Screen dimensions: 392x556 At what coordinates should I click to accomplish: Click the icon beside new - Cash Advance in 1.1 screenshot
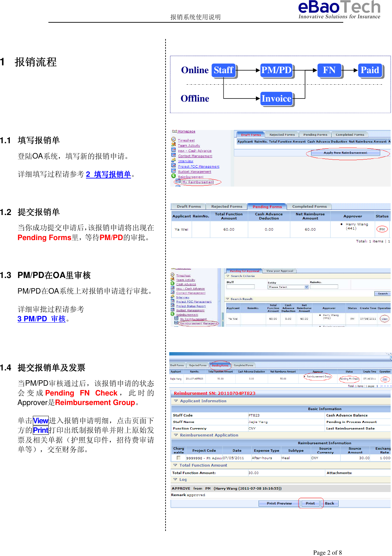tap(173, 150)
